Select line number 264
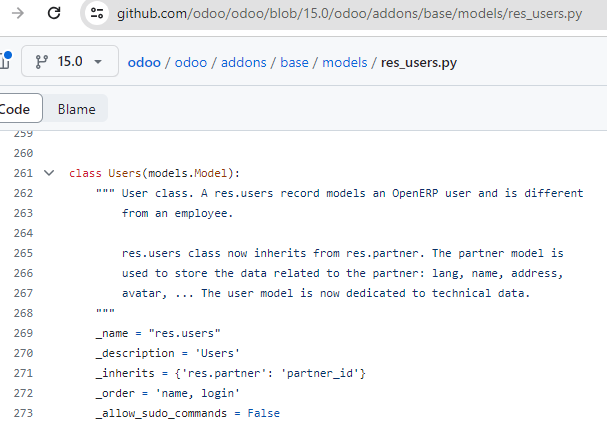This screenshot has width=607, height=425. coord(23,233)
